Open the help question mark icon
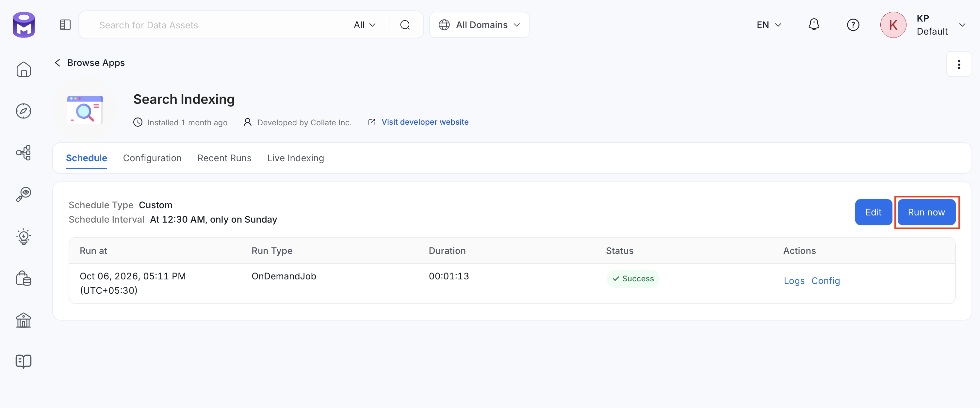 click(x=853, y=25)
